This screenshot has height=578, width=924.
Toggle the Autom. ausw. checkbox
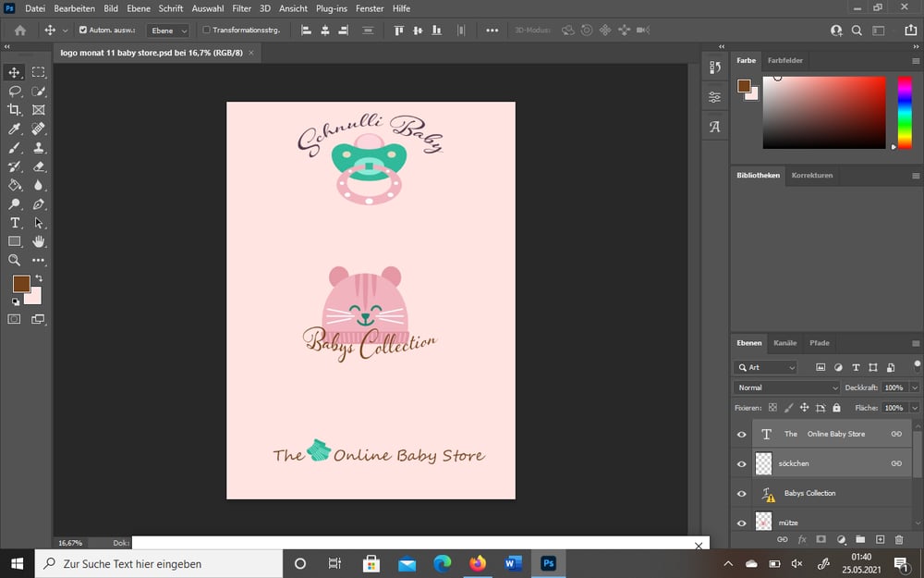(x=83, y=30)
